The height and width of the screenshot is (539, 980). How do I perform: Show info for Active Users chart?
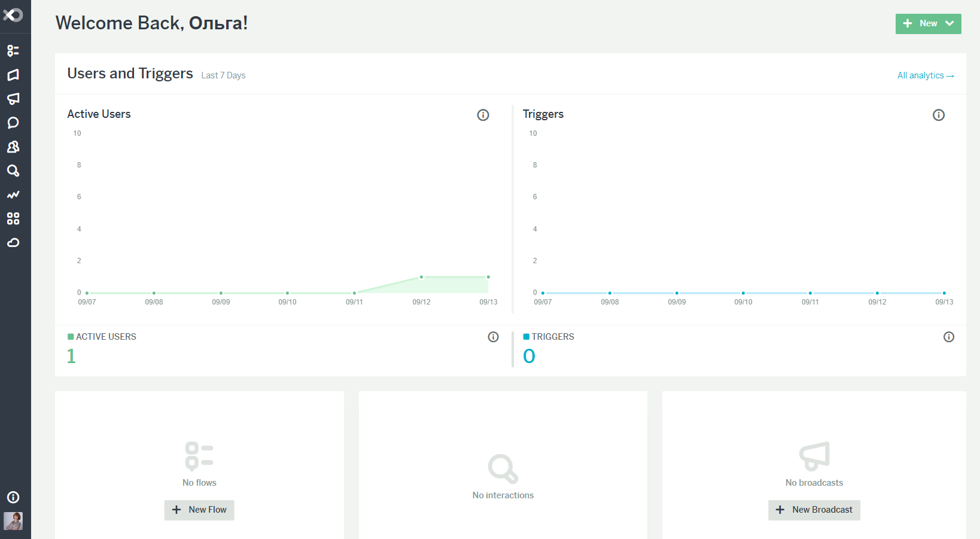(x=483, y=115)
